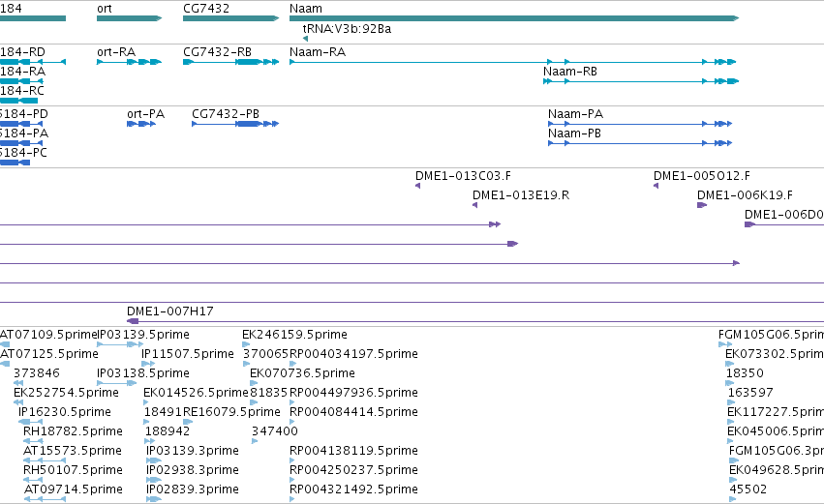Click the 18491 EST label
Screen dimensions: 824x504
[163, 412]
